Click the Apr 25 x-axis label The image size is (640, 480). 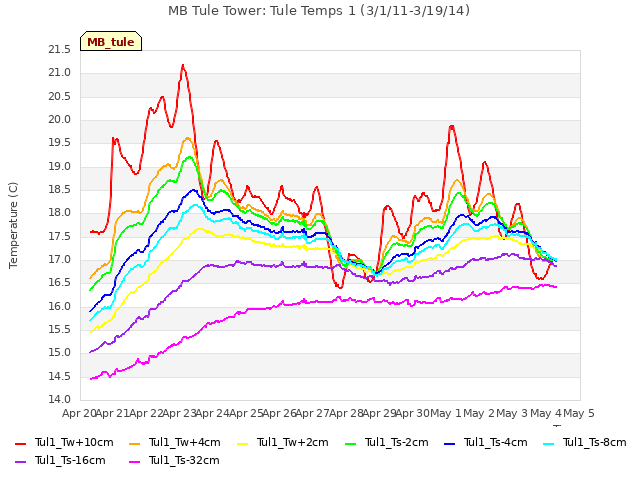(246, 413)
